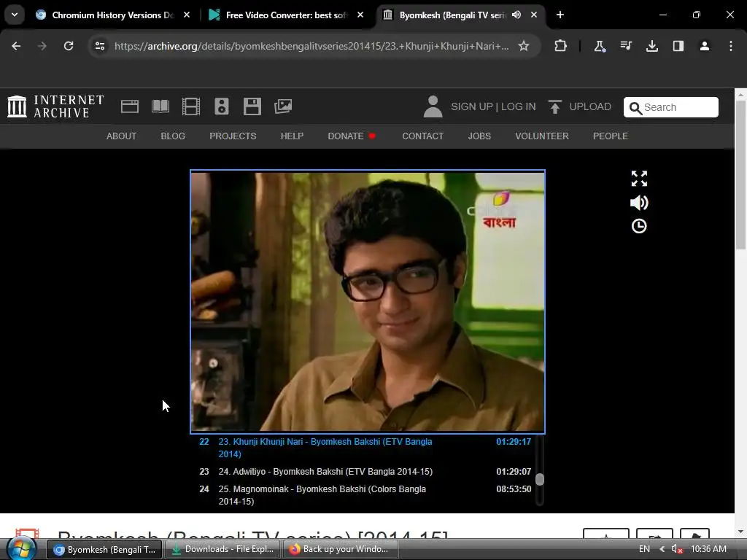Open the Texts book icon
747x560 pixels.
point(160,106)
